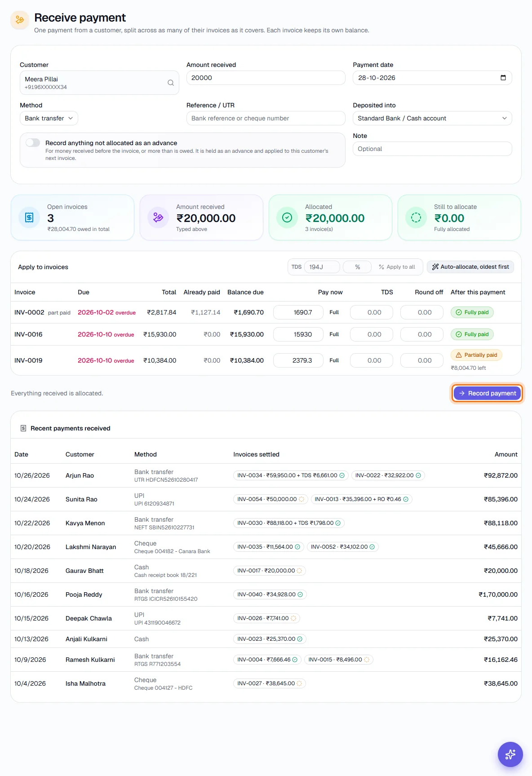Viewport: 532px width, 776px height.
Task: Click ₹28,004.70 owed in total text
Action: pyautogui.click(x=78, y=229)
